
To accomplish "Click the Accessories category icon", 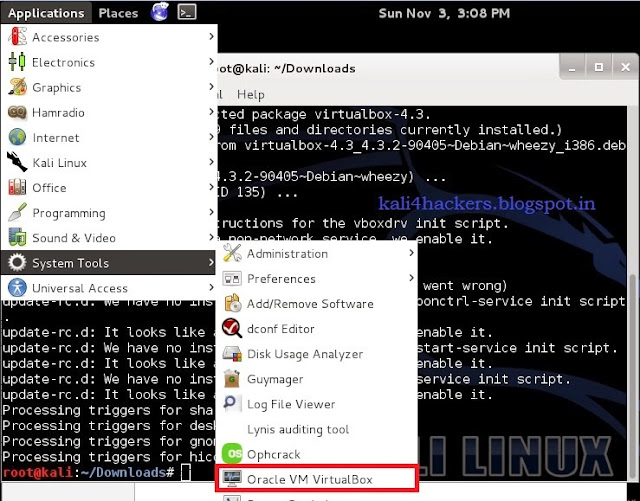I will (17, 37).
